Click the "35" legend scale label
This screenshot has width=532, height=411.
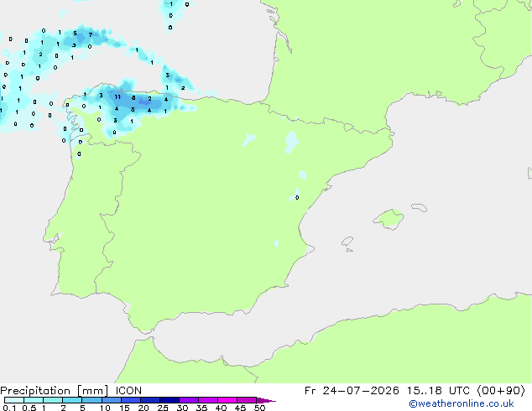pos(201,408)
